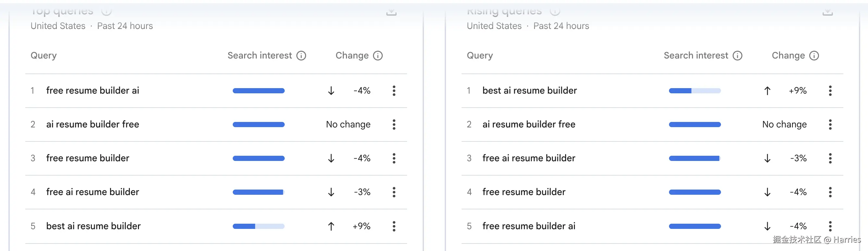Open more options for 'best ai resume builder' in Top queries
Image resolution: width=868 pixels, height=251 pixels.
tap(393, 226)
